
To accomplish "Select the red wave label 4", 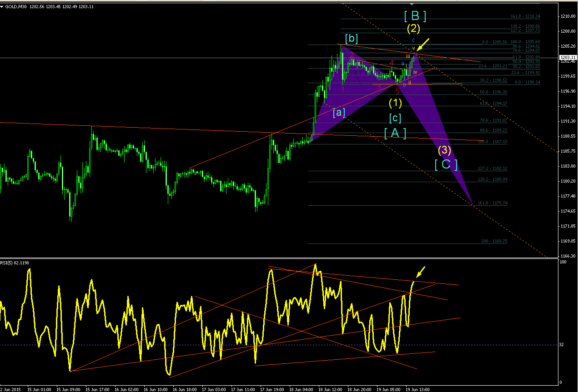I will pos(391,63).
